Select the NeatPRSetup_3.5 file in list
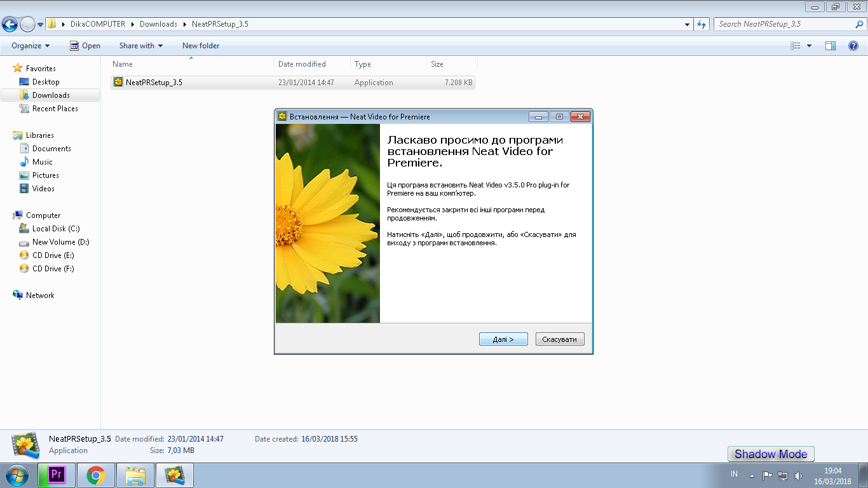This screenshot has height=488, width=868. [x=292, y=82]
